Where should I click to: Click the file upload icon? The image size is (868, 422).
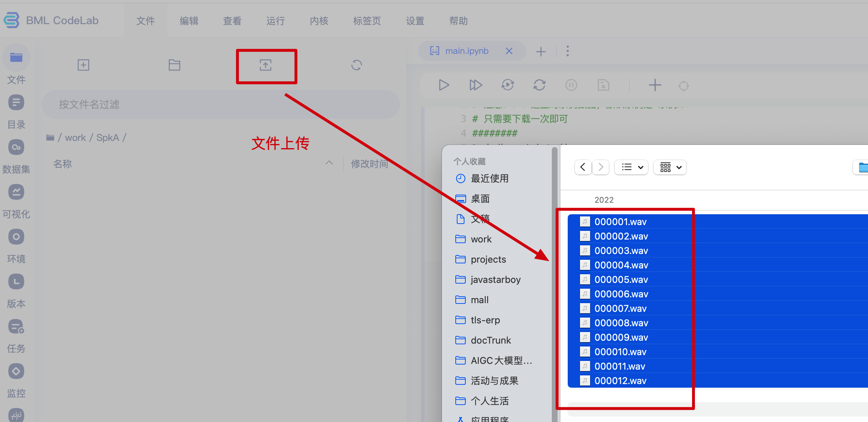point(266,65)
